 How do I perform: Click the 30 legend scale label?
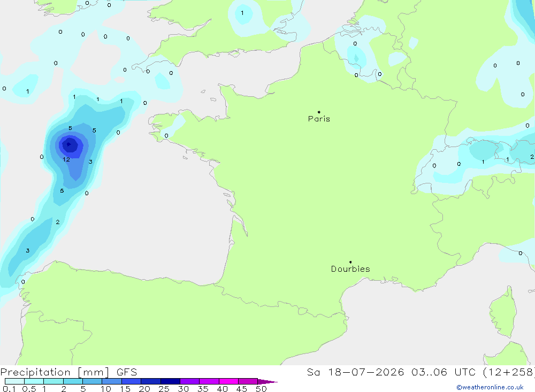coord(183,389)
